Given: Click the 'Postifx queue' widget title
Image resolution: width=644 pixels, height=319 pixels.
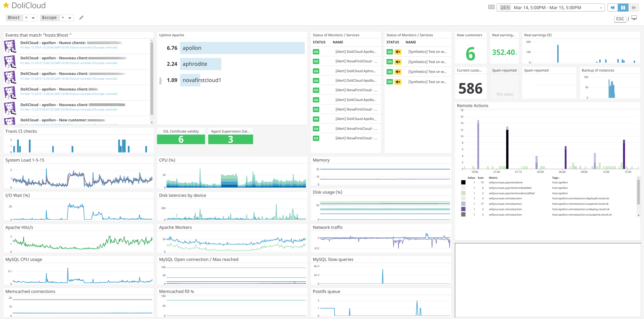Looking at the screenshot, I should pos(327,292).
